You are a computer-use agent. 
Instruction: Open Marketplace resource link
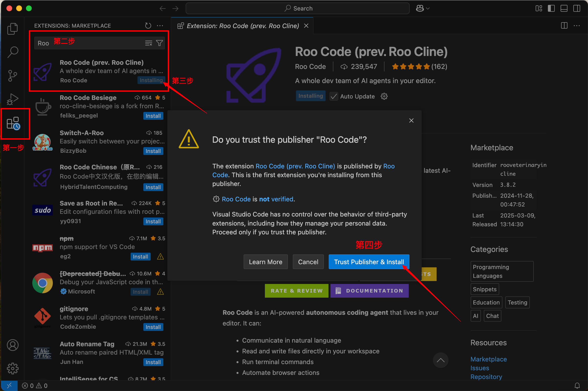pos(488,359)
